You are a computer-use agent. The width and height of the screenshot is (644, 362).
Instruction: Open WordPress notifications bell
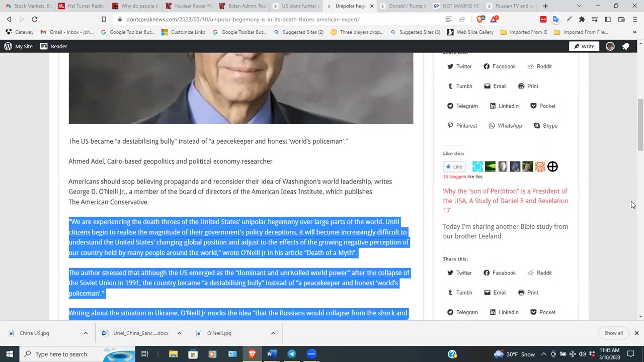(x=625, y=46)
